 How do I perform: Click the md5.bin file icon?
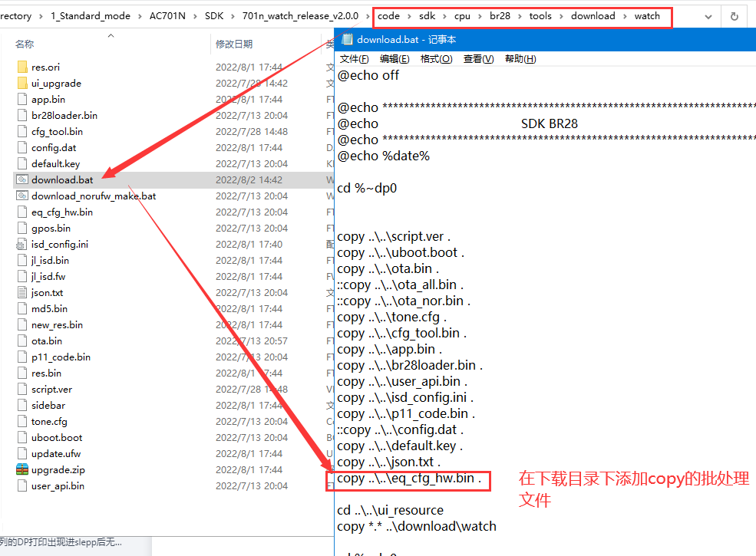click(22, 309)
